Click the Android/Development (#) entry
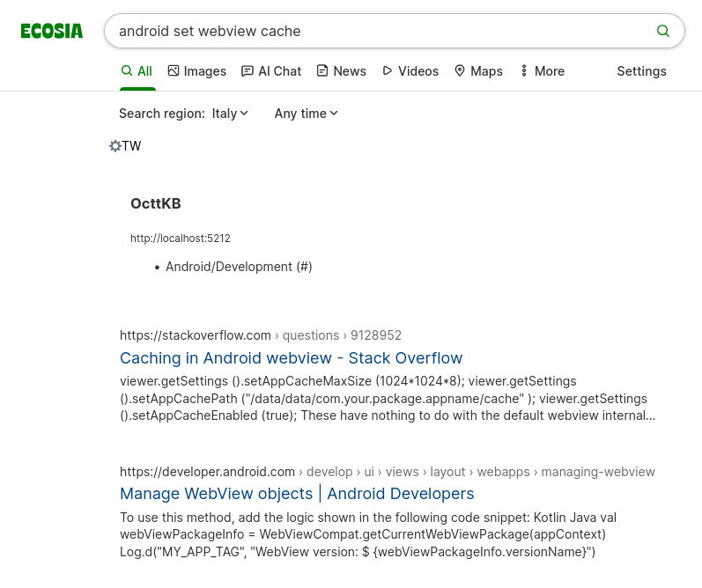The height and width of the screenshot is (588, 702). (x=239, y=267)
